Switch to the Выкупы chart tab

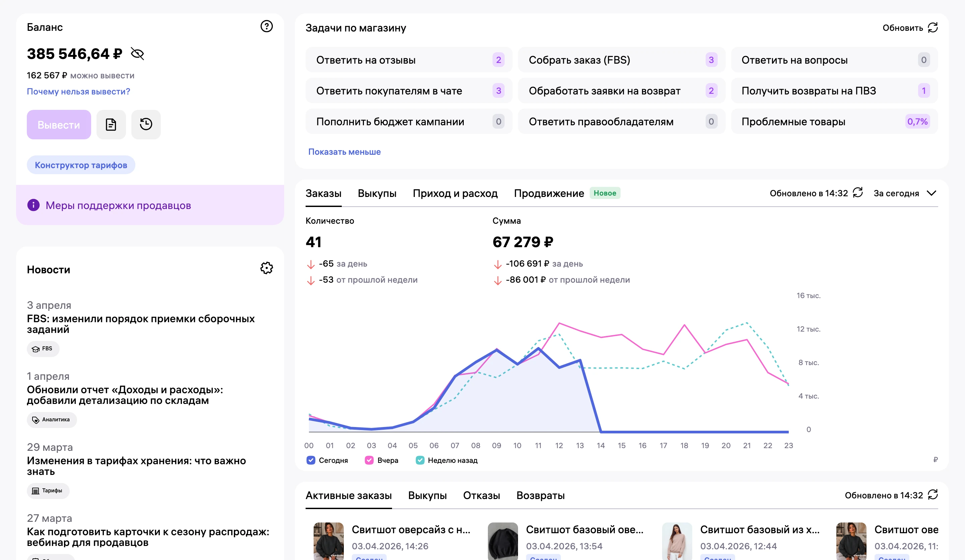click(x=377, y=193)
